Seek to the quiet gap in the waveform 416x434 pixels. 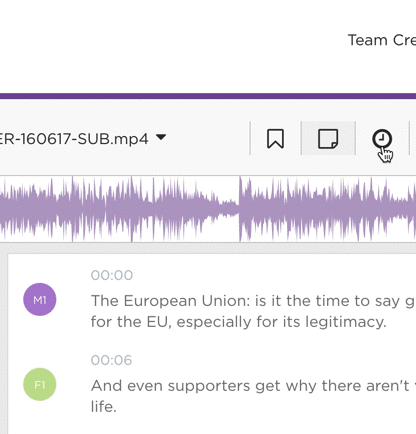(x=229, y=207)
